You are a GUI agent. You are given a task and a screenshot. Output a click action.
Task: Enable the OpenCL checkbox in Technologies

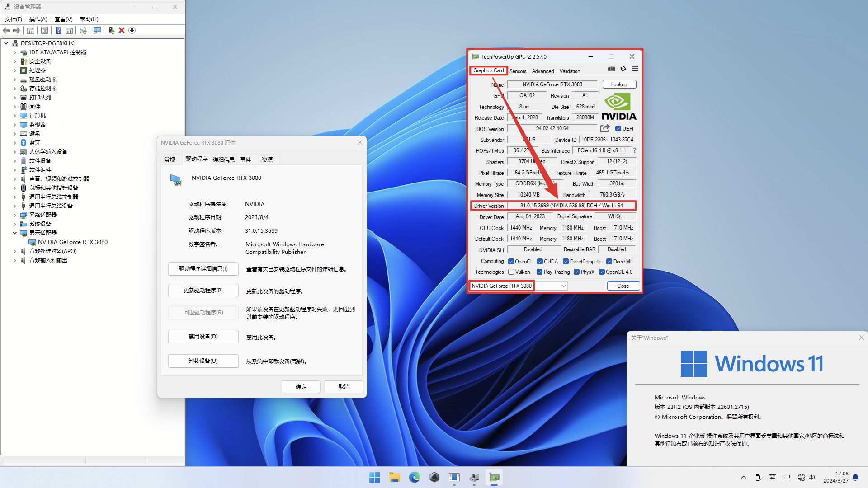(511, 261)
